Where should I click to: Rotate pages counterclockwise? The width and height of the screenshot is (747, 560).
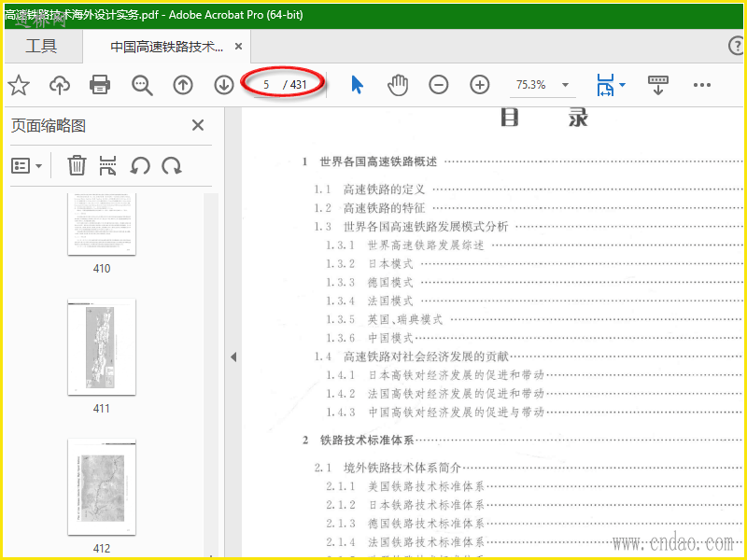pyautogui.click(x=140, y=166)
